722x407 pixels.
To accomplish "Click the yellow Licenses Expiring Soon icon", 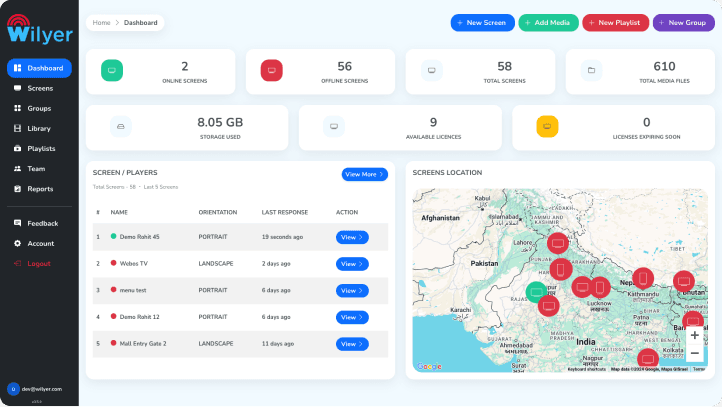I will coord(547,126).
